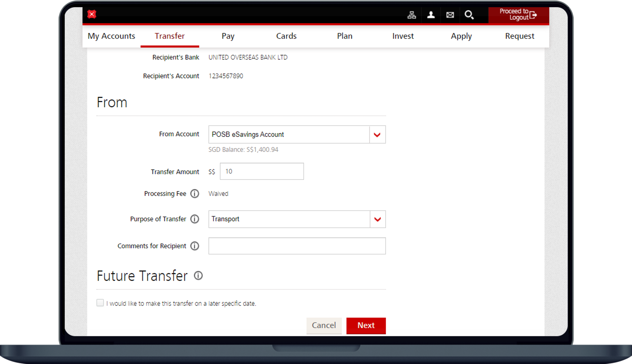This screenshot has height=364, width=632.
Task: Click Comments for Recipient info icon
Action: pyautogui.click(x=194, y=246)
